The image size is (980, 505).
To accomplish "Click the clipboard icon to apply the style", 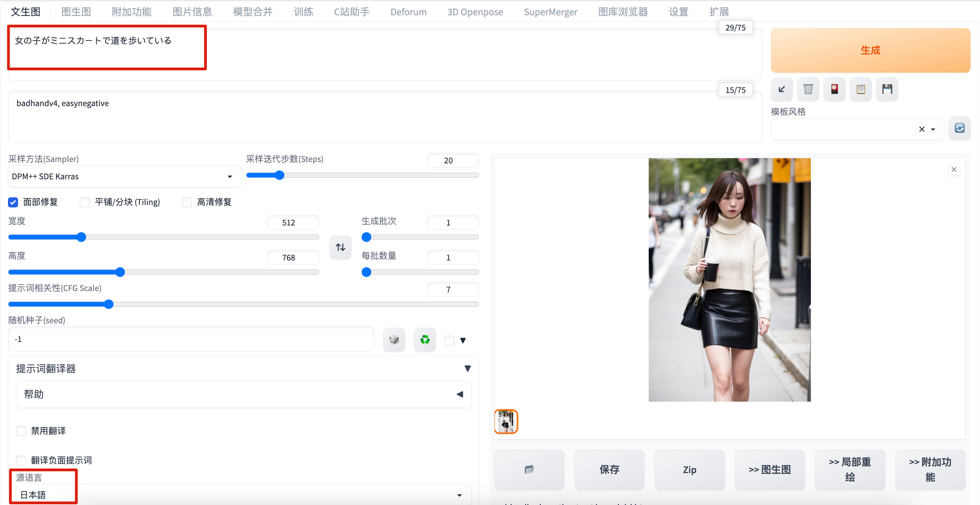I will point(860,89).
